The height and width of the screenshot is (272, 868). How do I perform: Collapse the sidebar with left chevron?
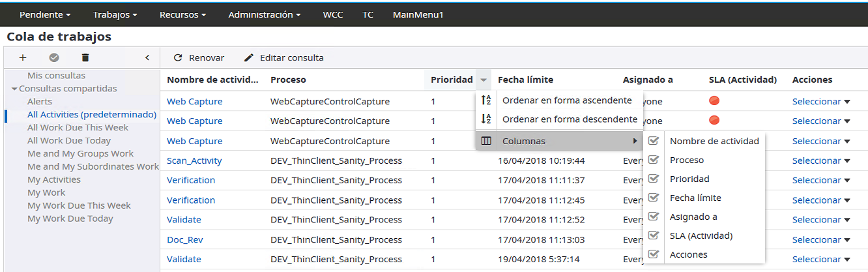click(x=147, y=58)
